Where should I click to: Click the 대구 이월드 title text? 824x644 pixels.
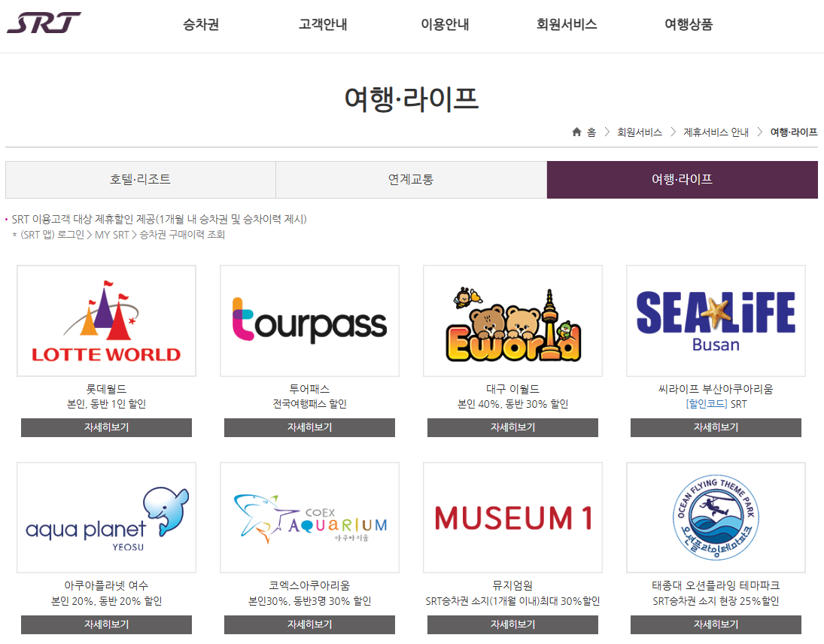click(512, 389)
